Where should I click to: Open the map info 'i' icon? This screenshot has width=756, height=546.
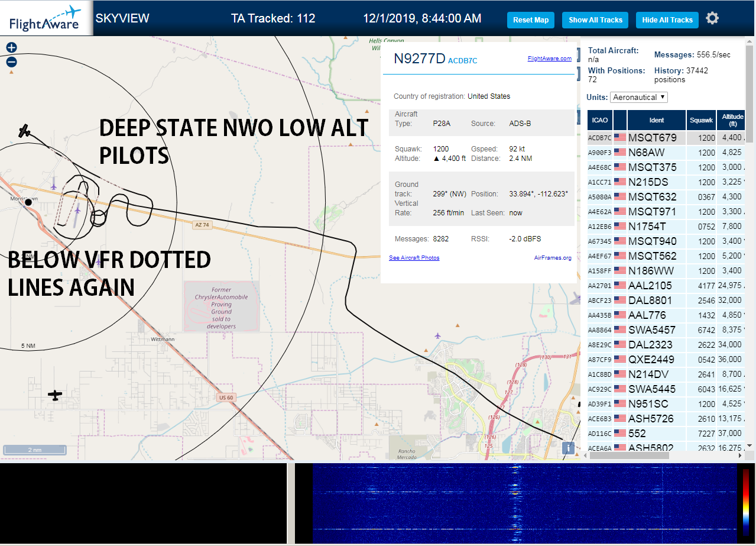click(x=569, y=448)
